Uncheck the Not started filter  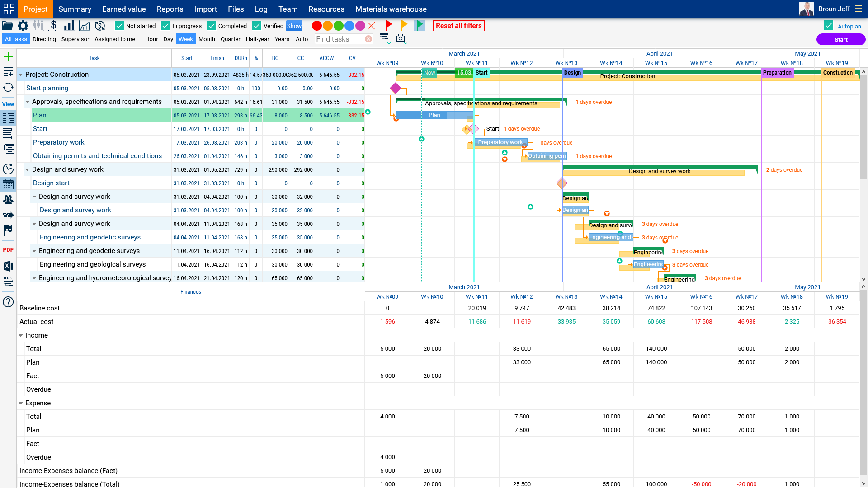tap(119, 26)
